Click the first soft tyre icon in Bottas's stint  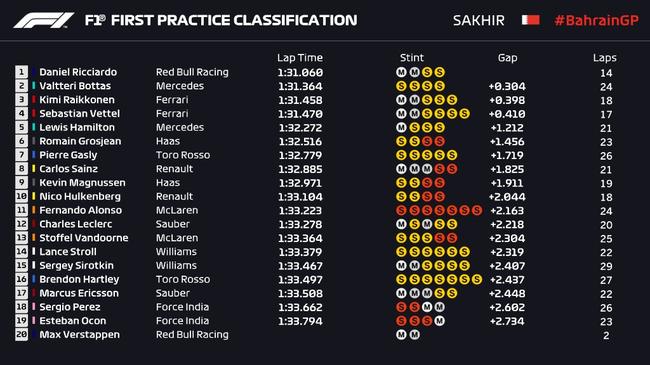point(401,86)
